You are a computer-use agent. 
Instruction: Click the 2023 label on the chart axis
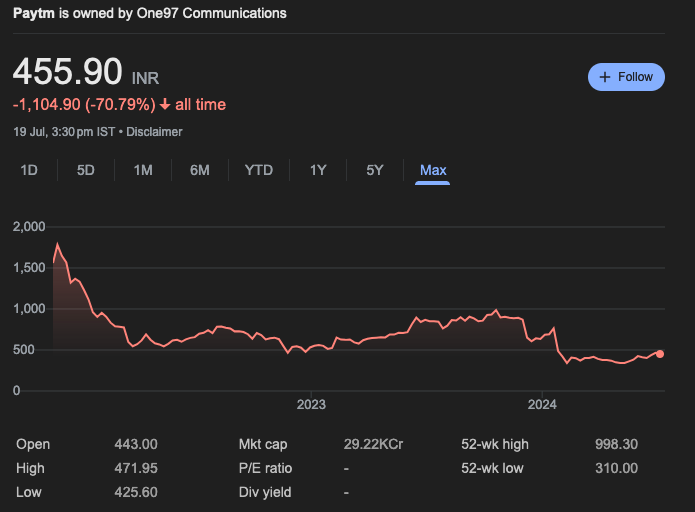tap(311, 405)
